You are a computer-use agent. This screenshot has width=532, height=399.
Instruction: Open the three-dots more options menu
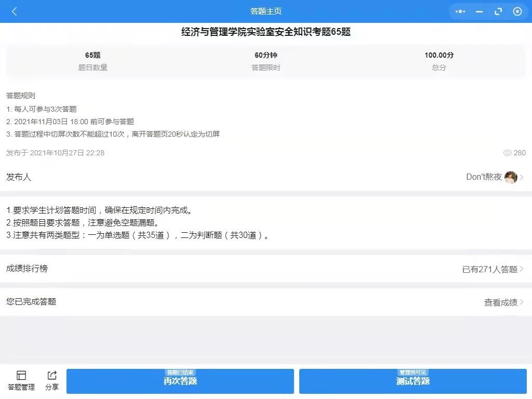460,11
